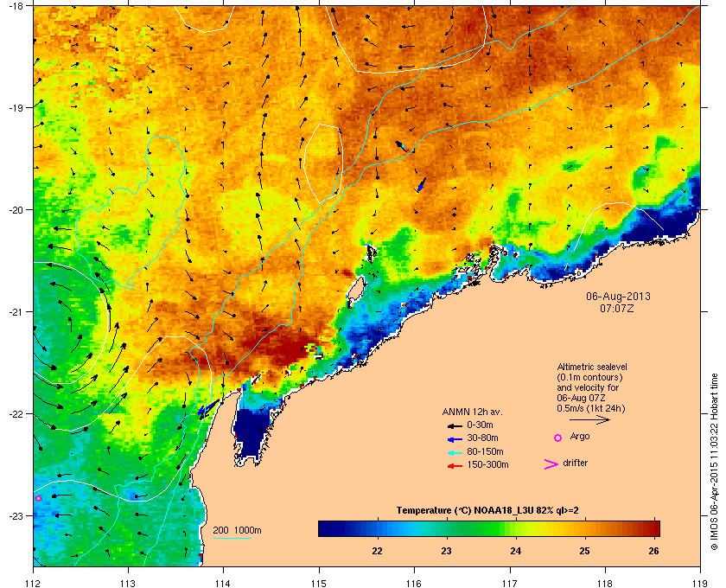Click the longitude axis label '119'
The width and height of the screenshot is (726, 588).
pos(700,583)
